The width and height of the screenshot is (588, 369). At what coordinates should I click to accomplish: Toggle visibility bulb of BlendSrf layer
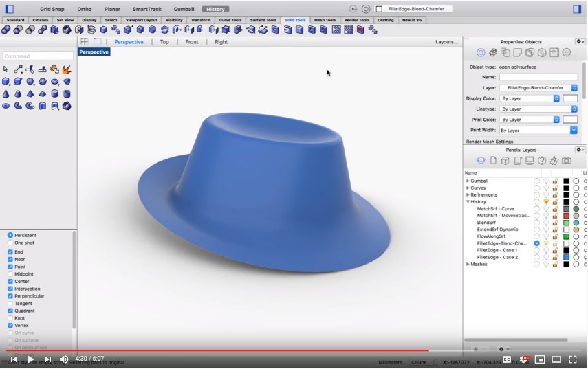546,223
